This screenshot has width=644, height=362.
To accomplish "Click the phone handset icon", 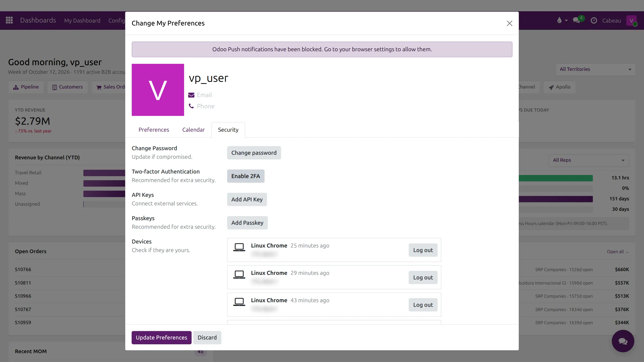I will click(x=191, y=106).
